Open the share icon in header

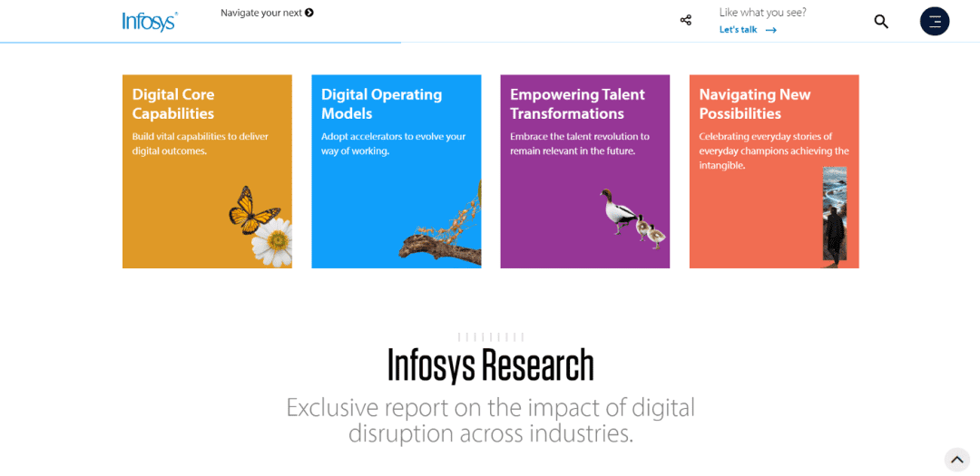(x=686, y=21)
